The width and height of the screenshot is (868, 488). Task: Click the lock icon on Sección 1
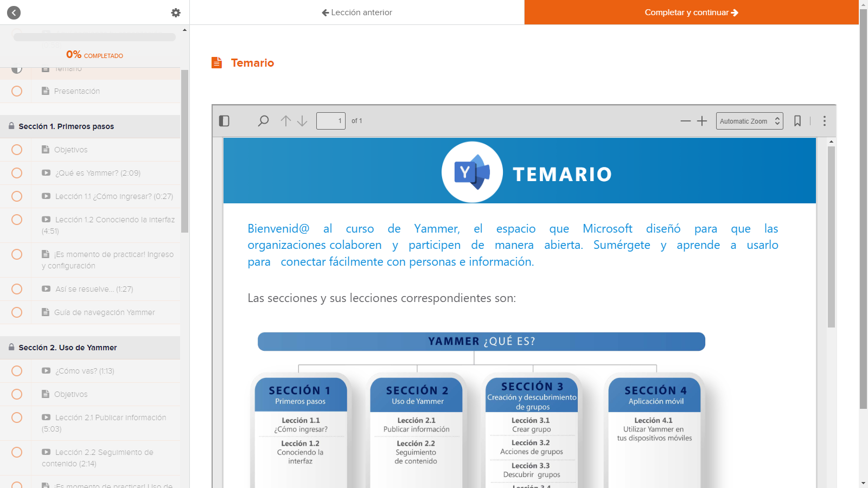point(11,126)
